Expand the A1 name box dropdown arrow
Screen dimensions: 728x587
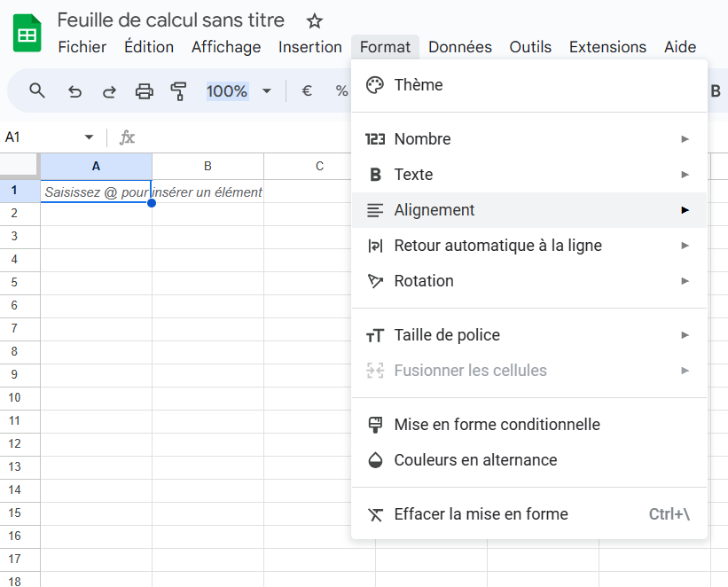tap(89, 137)
